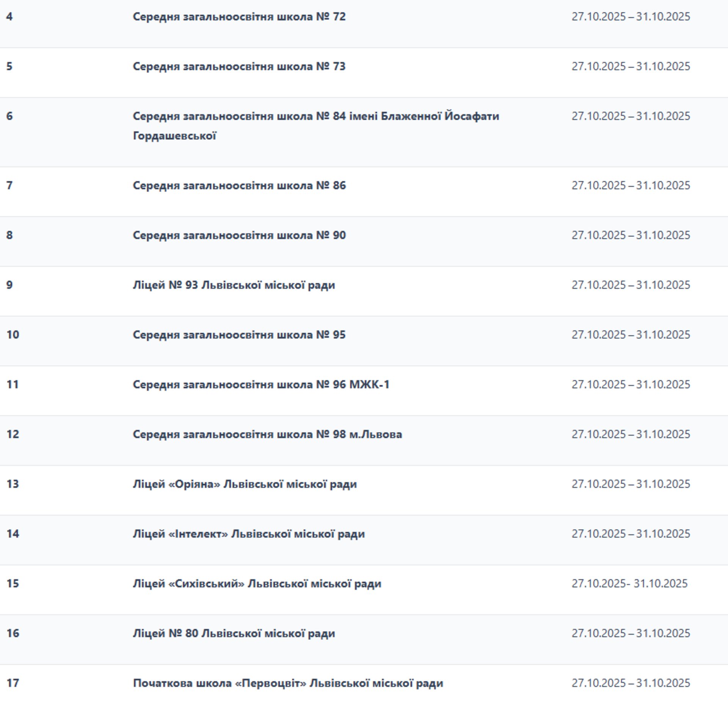Click the school № 72 name

tap(239, 17)
